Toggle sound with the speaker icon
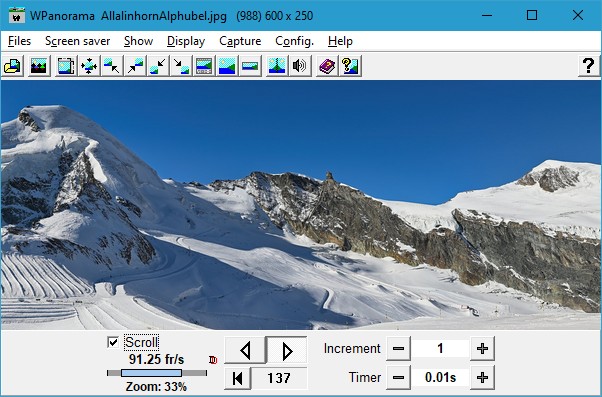 300,66
